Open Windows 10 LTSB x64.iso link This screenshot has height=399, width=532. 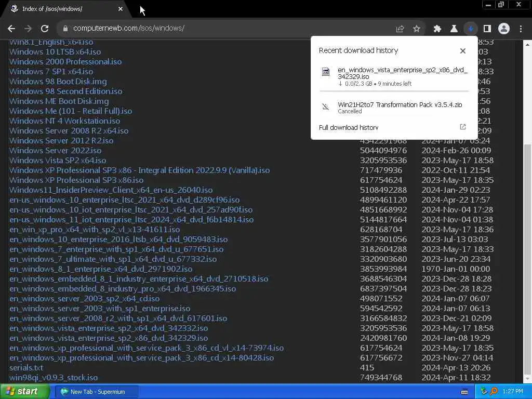point(55,52)
